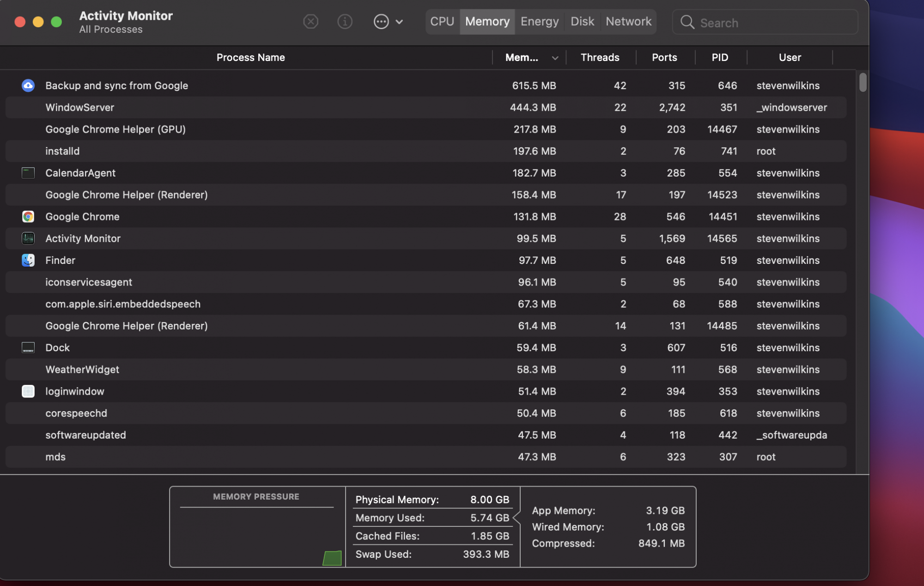The width and height of the screenshot is (924, 586).
Task: Select the softwareupdated process row
Action: [x=426, y=435]
